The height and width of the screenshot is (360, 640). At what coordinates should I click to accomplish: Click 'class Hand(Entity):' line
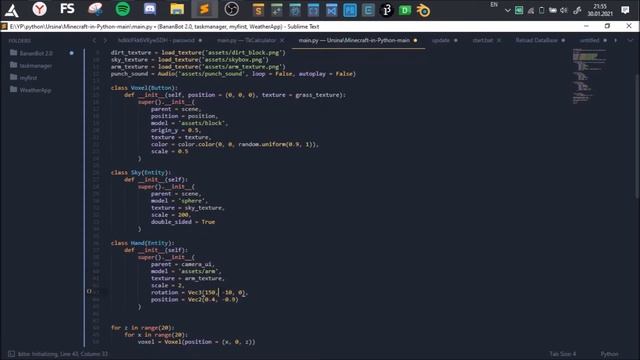[142, 243]
